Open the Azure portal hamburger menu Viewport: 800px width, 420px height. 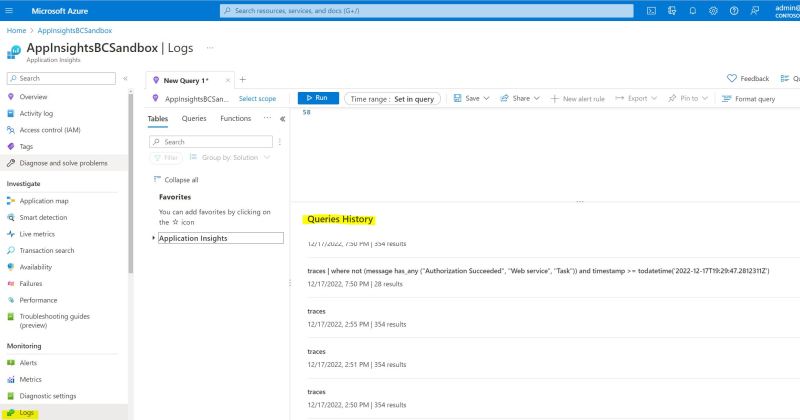[9, 11]
